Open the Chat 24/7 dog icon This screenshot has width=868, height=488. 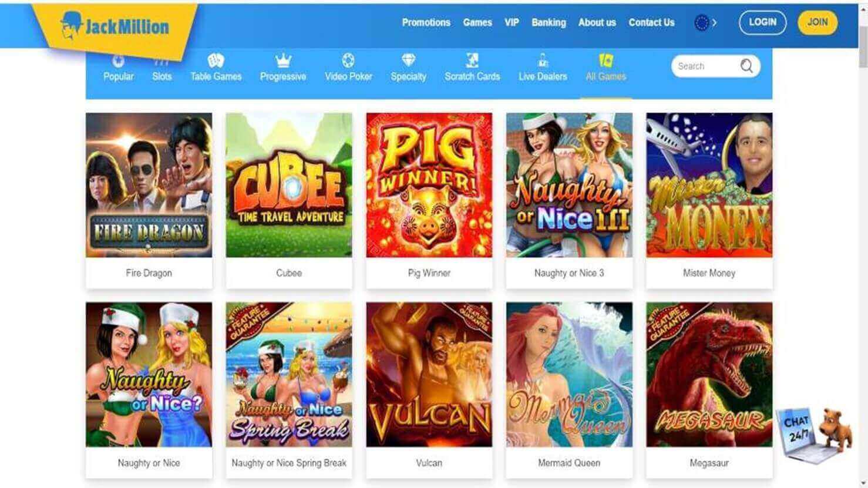pyautogui.click(x=814, y=433)
